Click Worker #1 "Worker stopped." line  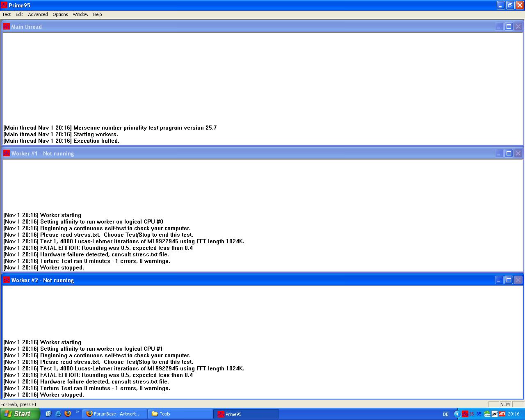tap(44, 267)
